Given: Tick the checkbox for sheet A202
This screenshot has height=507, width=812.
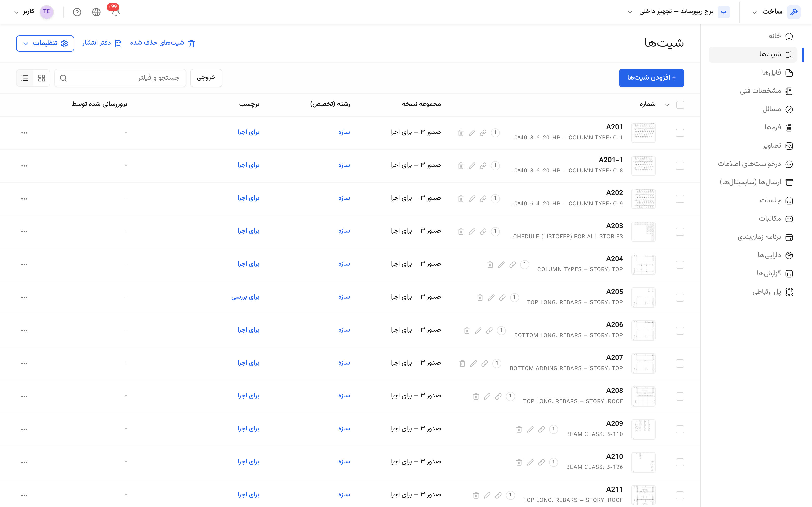Looking at the screenshot, I should (680, 199).
